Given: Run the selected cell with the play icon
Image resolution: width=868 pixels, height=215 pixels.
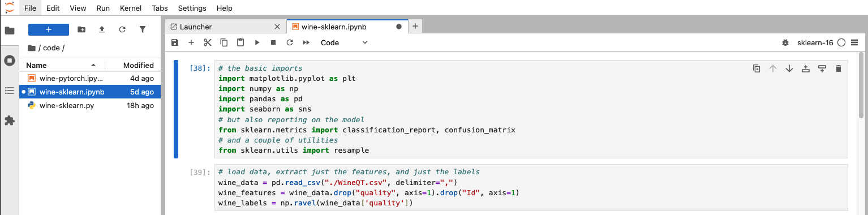Looking at the screenshot, I should click(257, 42).
